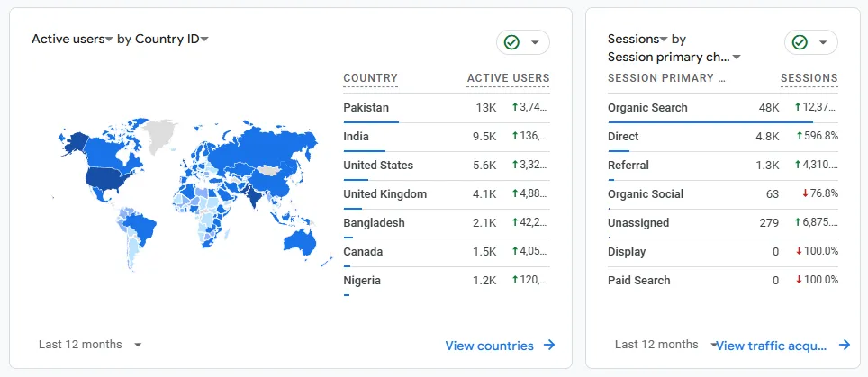Change Last 12 months range in countries card
The height and width of the screenshot is (377, 868).
coord(90,345)
